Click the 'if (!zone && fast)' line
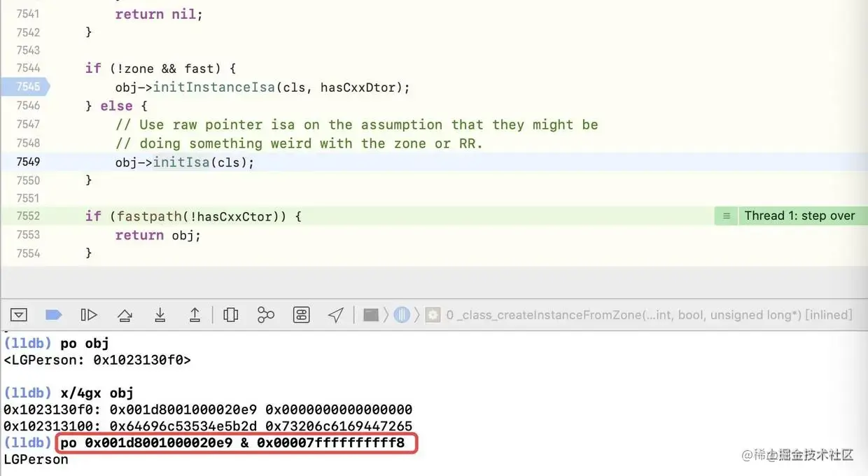This screenshot has height=476, width=868. [161, 68]
